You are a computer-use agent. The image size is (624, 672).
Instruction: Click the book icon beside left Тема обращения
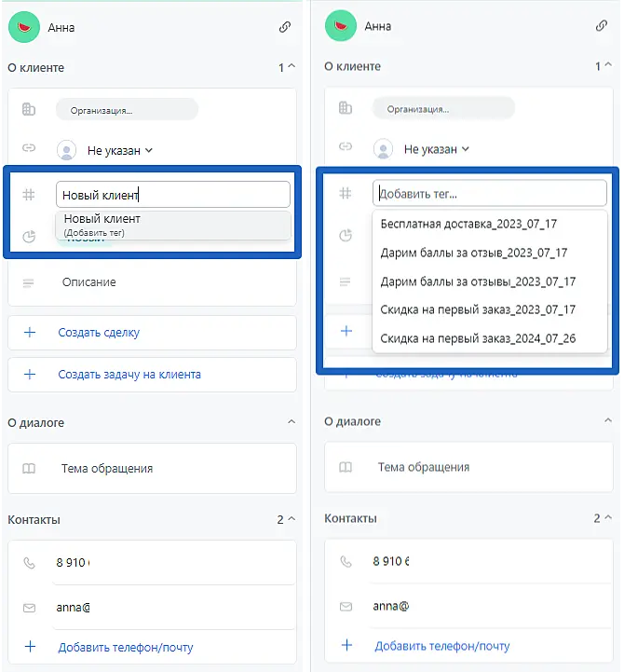point(29,468)
